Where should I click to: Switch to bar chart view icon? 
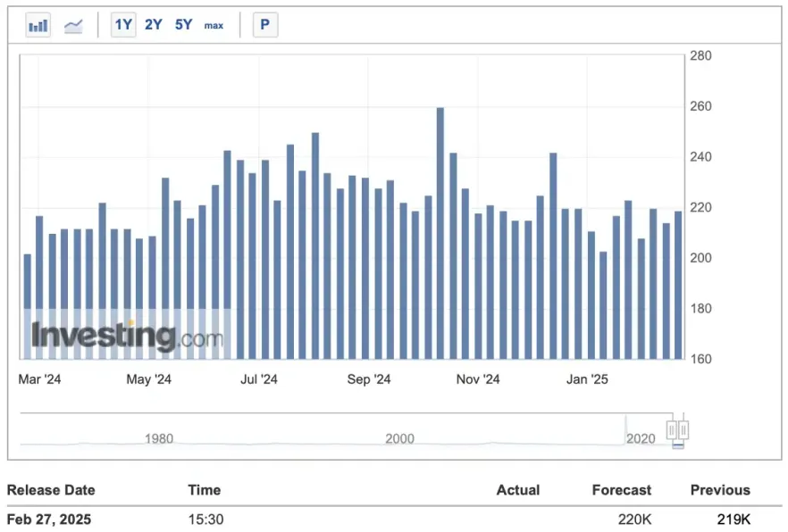point(38,25)
